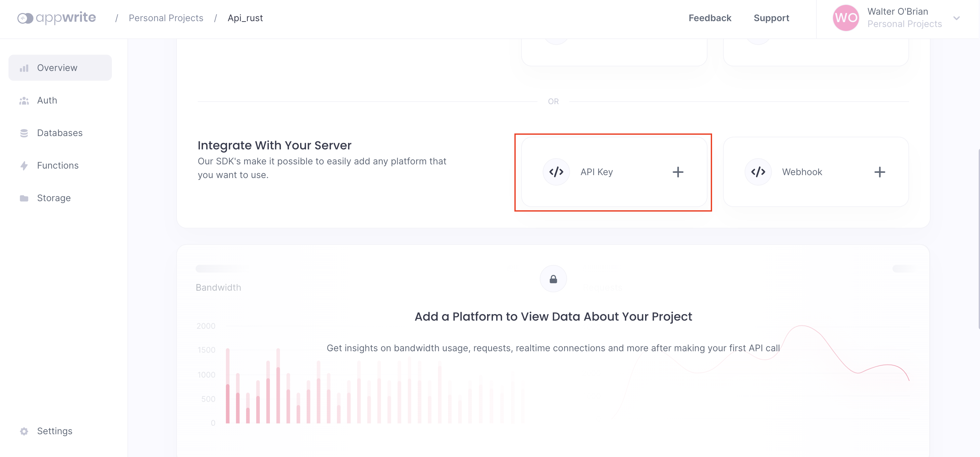The image size is (980, 457).
Task: Add a new Webhook with plus
Action: click(879, 172)
